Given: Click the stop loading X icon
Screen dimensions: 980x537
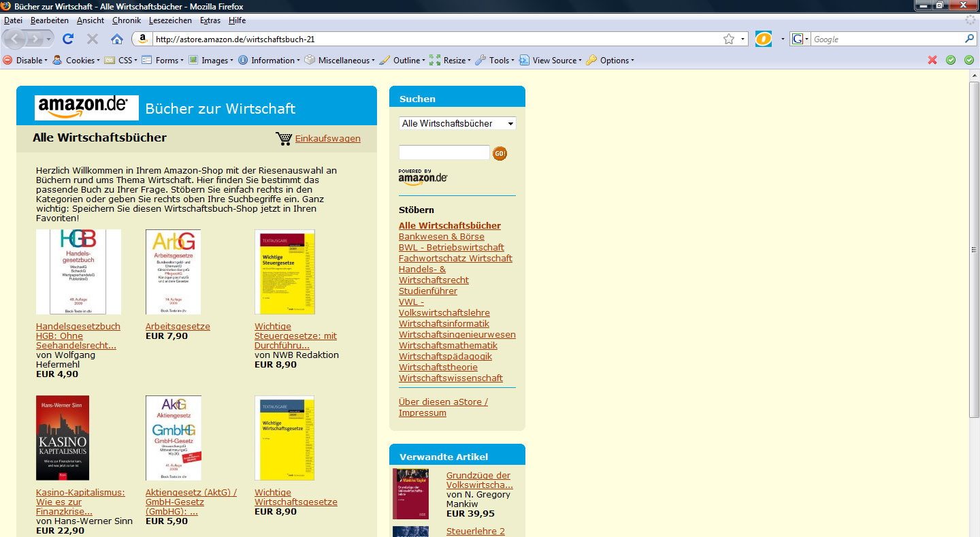Looking at the screenshot, I should tap(93, 39).
